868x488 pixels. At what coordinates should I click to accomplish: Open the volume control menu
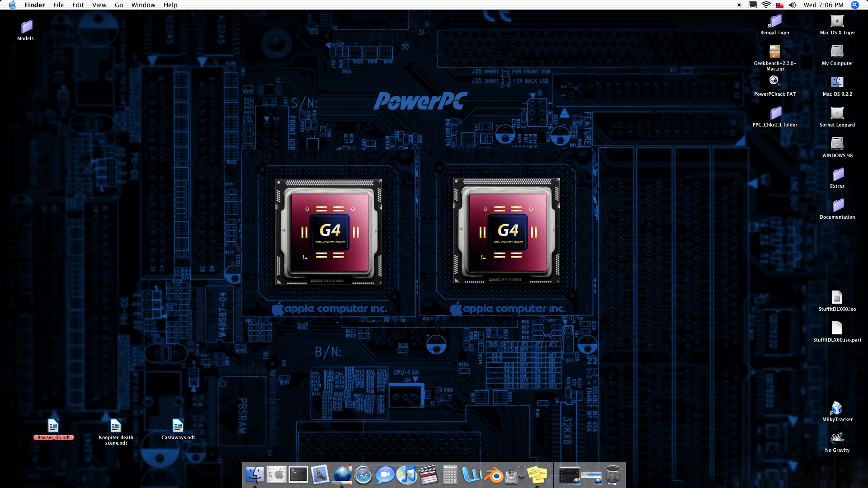[793, 5]
